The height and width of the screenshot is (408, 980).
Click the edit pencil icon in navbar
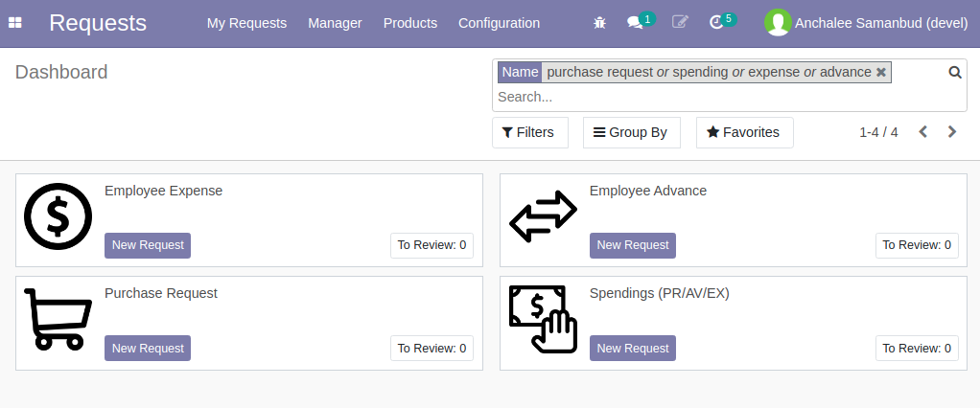tap(680, 23)
